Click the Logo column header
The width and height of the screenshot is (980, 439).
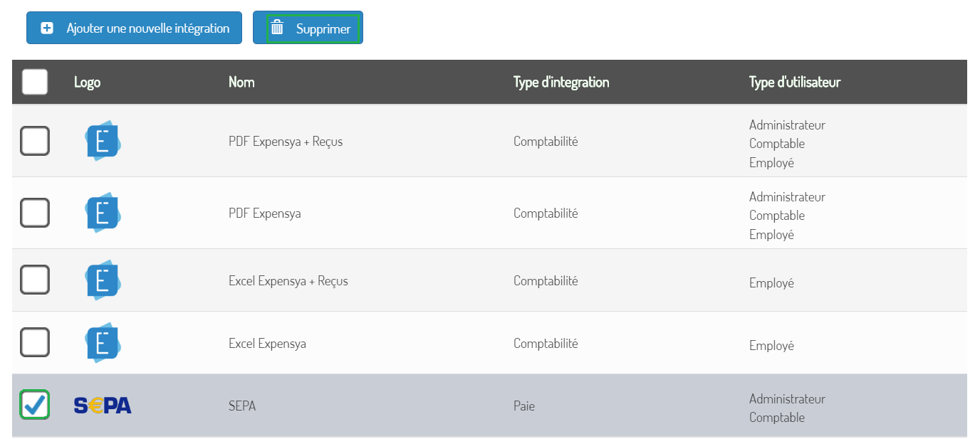87,82
